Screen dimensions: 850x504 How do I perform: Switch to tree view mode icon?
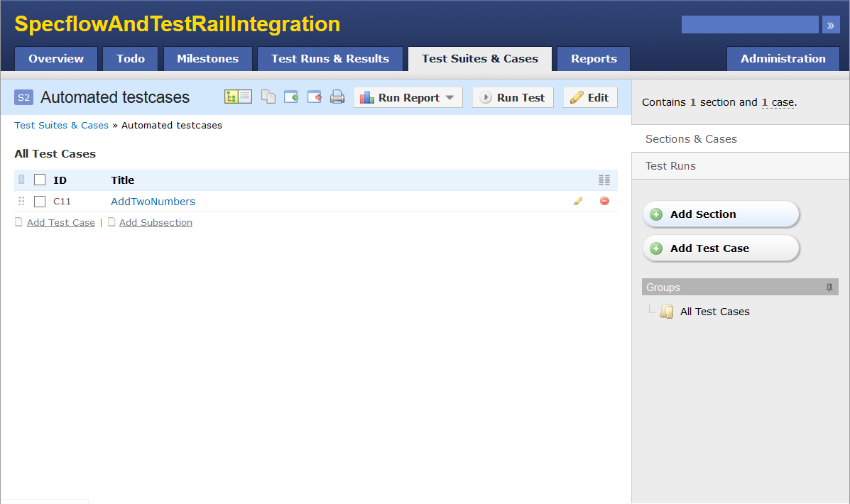point(231,97)
